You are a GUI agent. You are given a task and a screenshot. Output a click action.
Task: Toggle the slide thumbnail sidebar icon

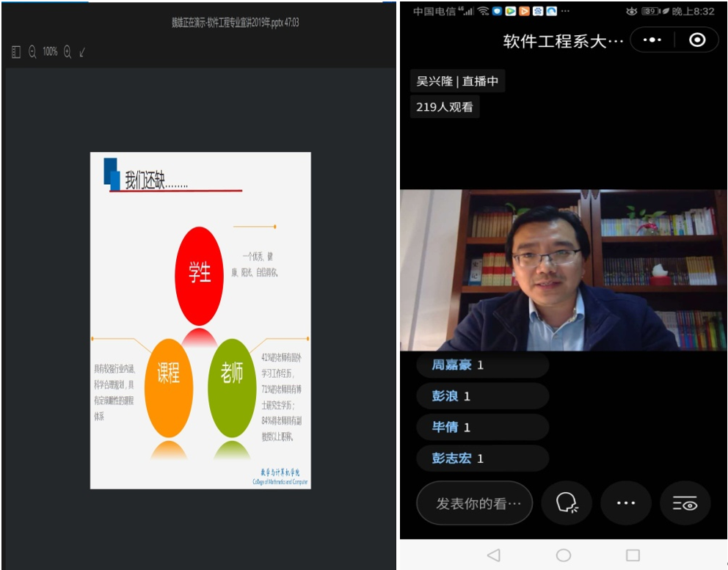click(16, 52)
